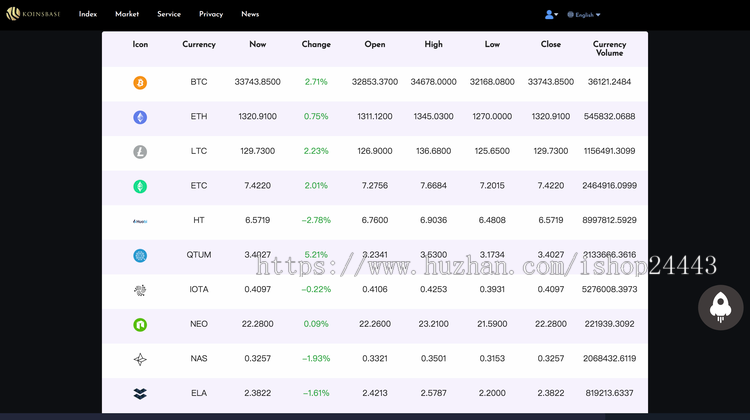
Task: Click the rocket back-to-top button
Action: [x=720, y=308]
